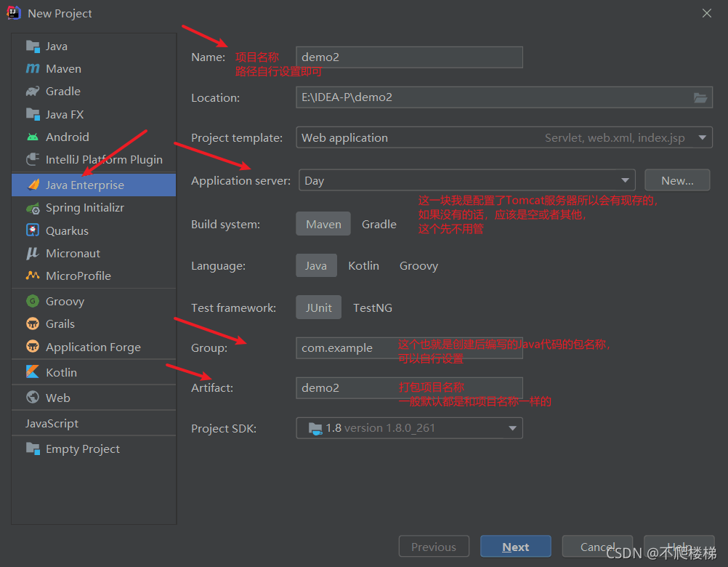
Task: Select Spring Initializr project type
Action: click(x=94, y=208)
